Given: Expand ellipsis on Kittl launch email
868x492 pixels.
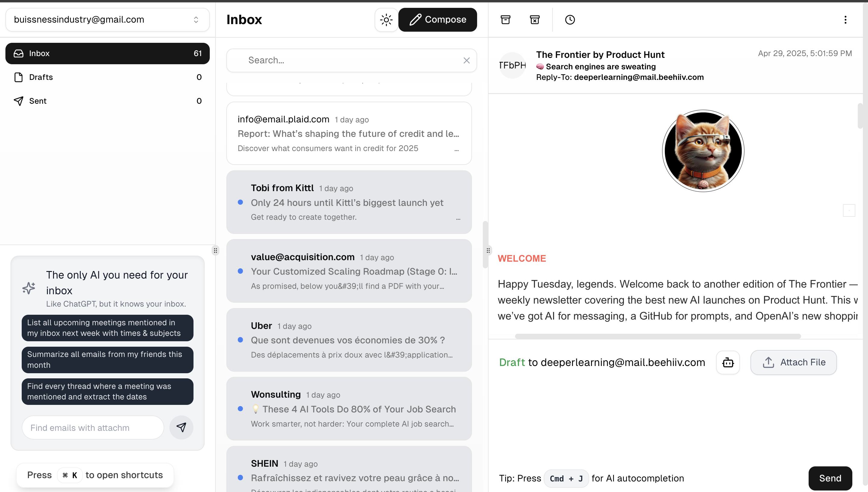Looking at the screenshot, I should (x=458, y=219).
